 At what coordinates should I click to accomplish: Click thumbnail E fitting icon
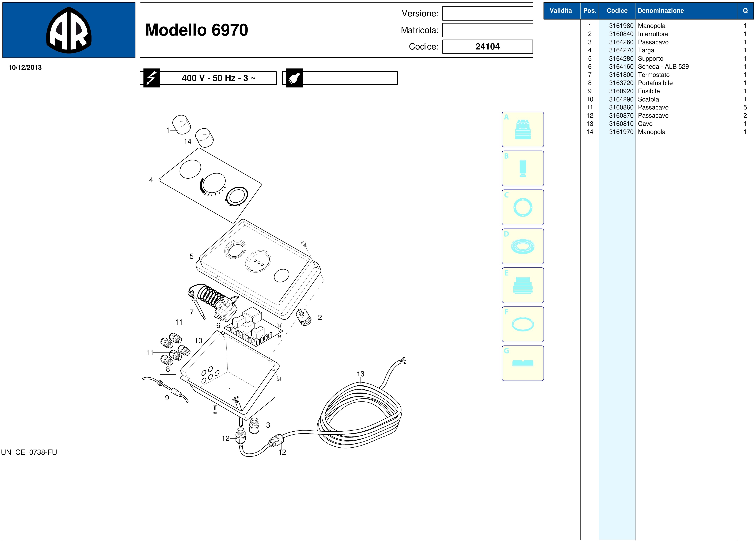coord(522,285)
